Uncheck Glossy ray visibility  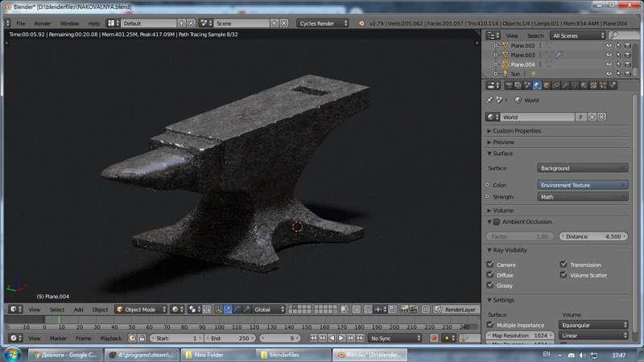point(490,285)
